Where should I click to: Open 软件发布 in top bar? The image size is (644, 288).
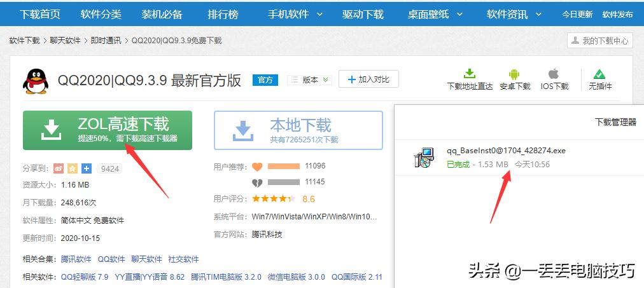(618, 15)
